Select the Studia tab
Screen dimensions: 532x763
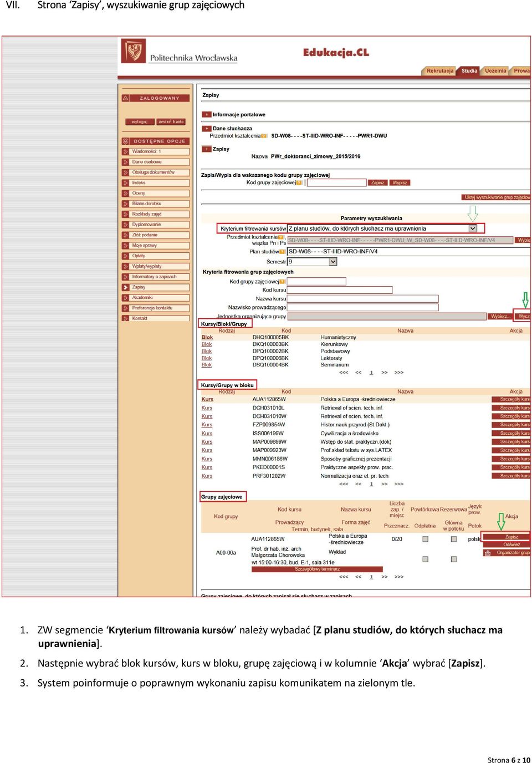[469, 71]
